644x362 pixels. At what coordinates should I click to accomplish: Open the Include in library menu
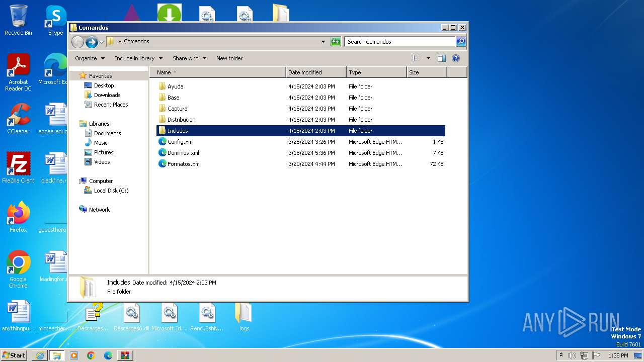coord(138,58)
